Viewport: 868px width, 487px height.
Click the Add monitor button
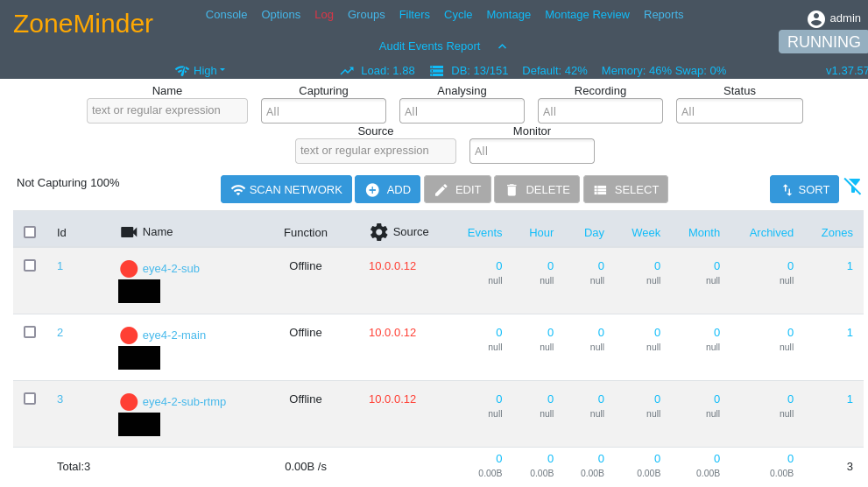tap(387, 189)
